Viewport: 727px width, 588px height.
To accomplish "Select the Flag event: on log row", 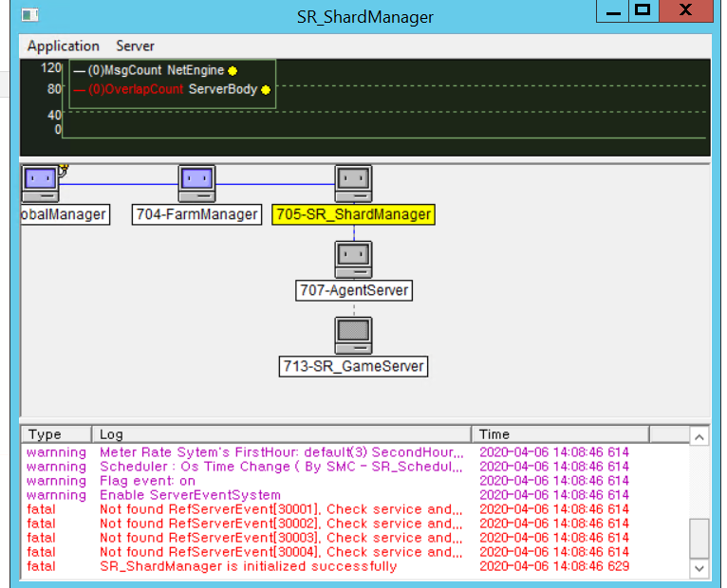I will click(327, 481).
